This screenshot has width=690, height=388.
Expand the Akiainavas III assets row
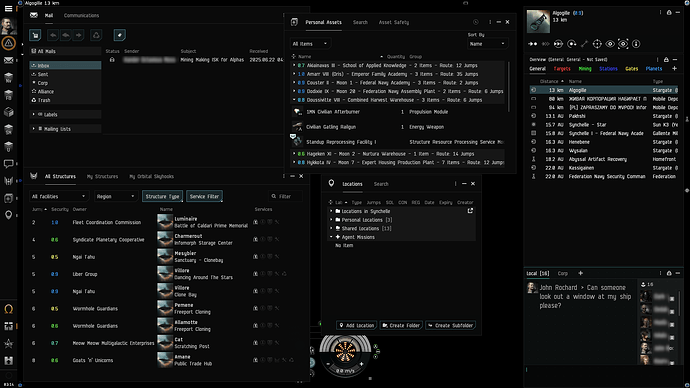coord(294,65)
